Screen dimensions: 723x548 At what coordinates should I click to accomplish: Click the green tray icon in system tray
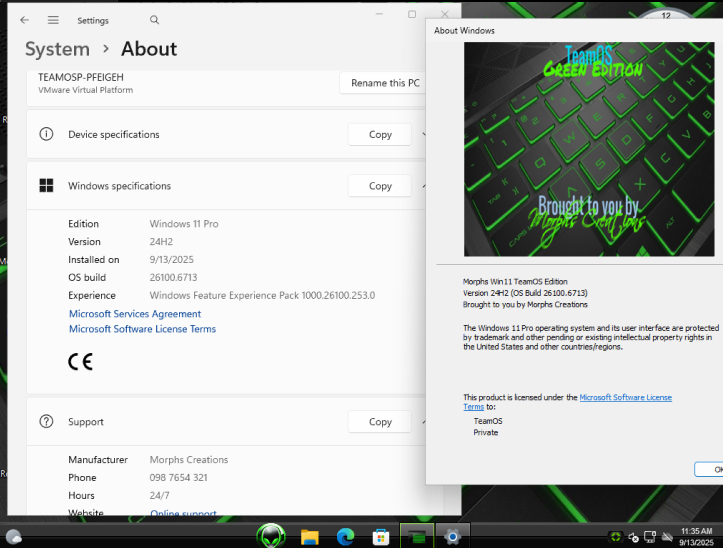[x=615, y=537]
